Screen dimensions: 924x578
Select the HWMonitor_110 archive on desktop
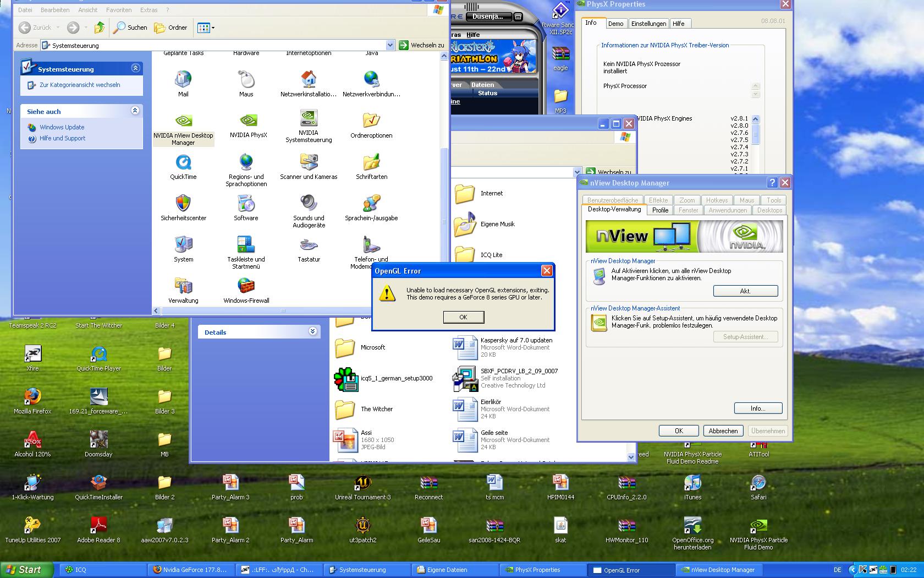pos(626,530)
